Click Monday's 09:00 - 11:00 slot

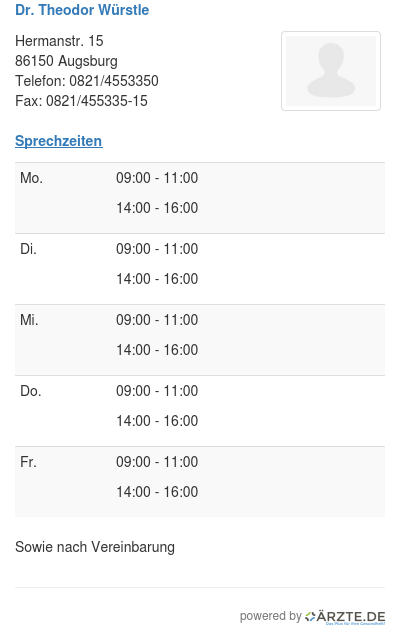pos(157,178)
